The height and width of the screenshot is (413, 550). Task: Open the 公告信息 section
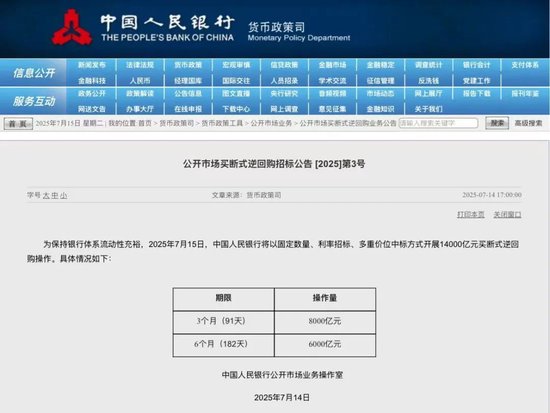click(x=188, y=93)
